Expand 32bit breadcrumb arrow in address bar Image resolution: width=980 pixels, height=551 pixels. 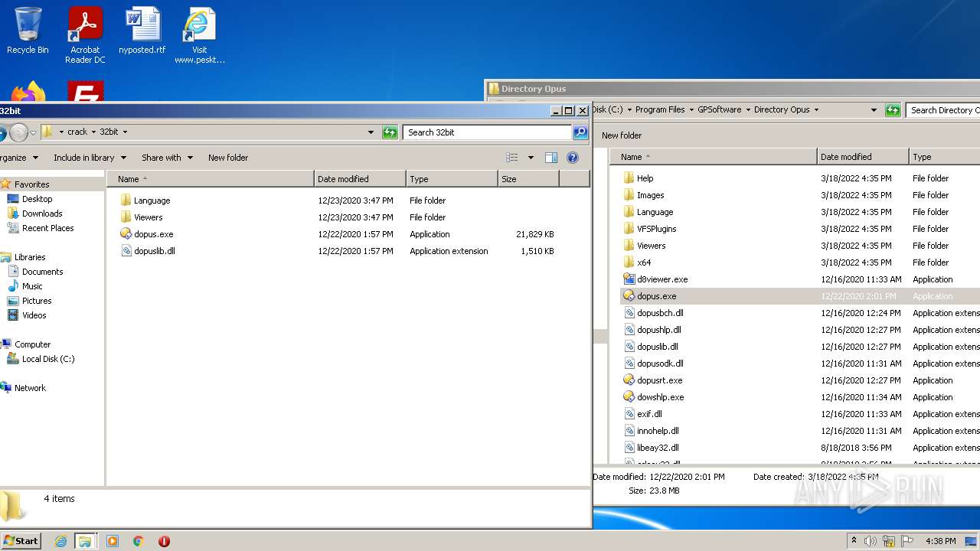[125, 132]
